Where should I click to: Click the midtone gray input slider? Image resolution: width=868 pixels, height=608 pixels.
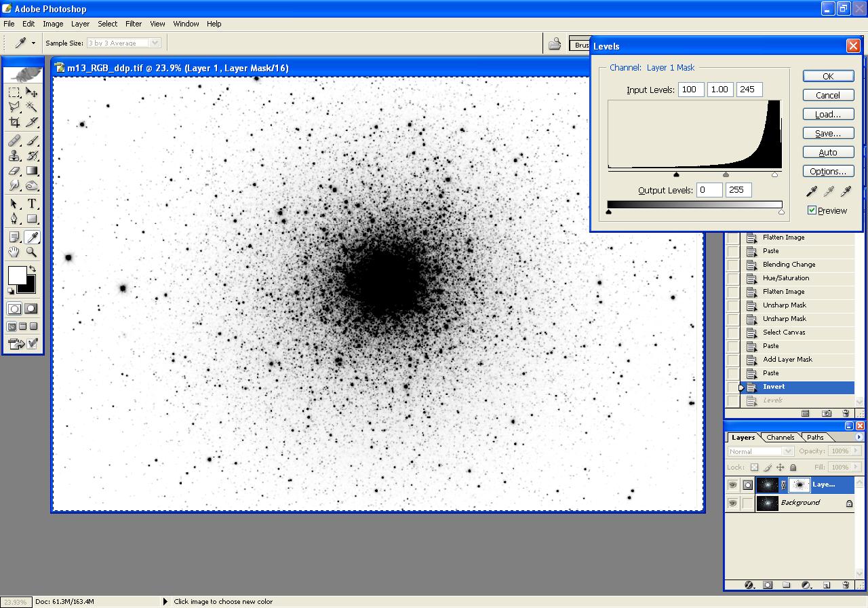(726, 175)
